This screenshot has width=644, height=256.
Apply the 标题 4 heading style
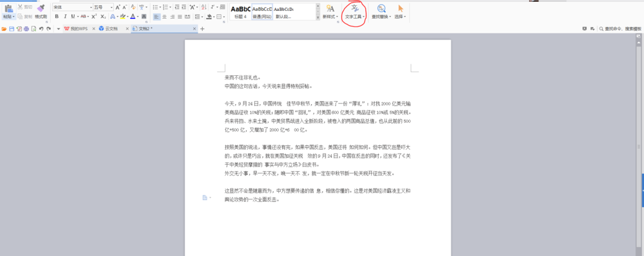(240, 12)
